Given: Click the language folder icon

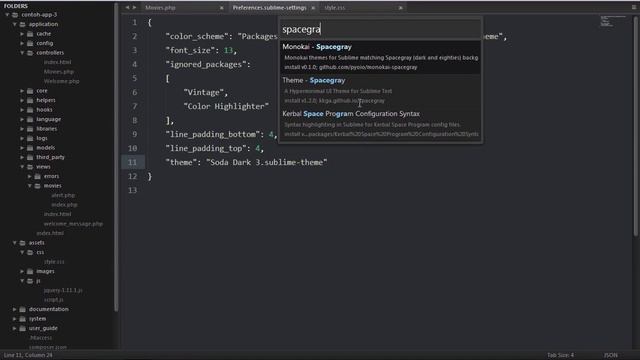Looking at the screenshot, I should [30, 119].
